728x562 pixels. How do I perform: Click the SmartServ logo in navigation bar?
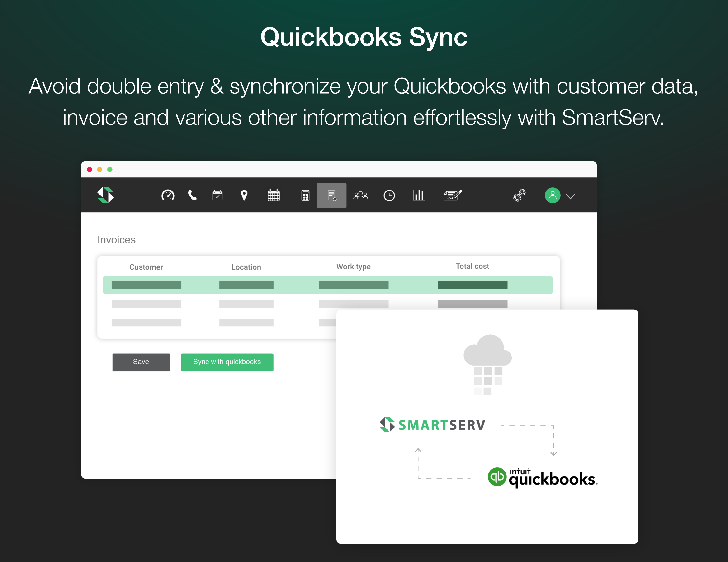coord(106,195)
